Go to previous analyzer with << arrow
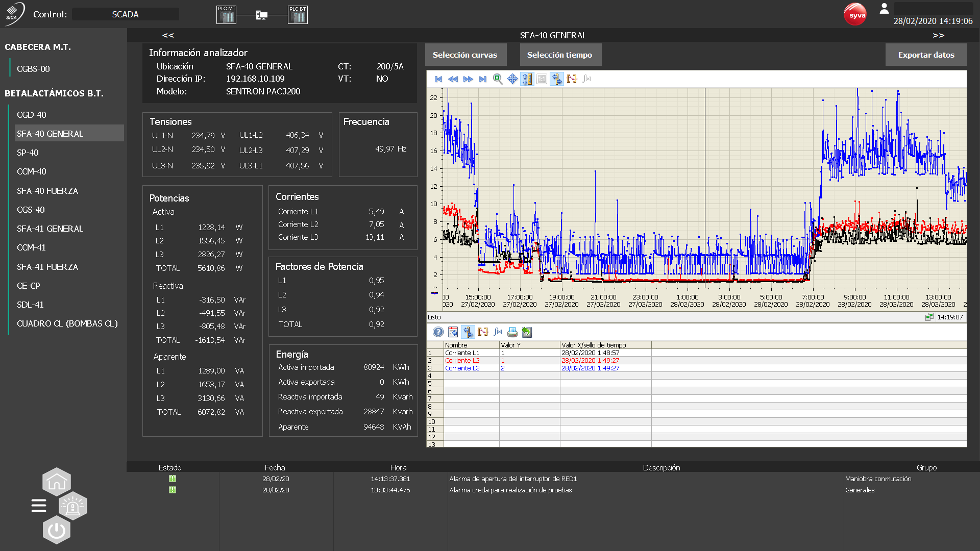The width and height of the screenshot is (980, 551). pos(168,35)
